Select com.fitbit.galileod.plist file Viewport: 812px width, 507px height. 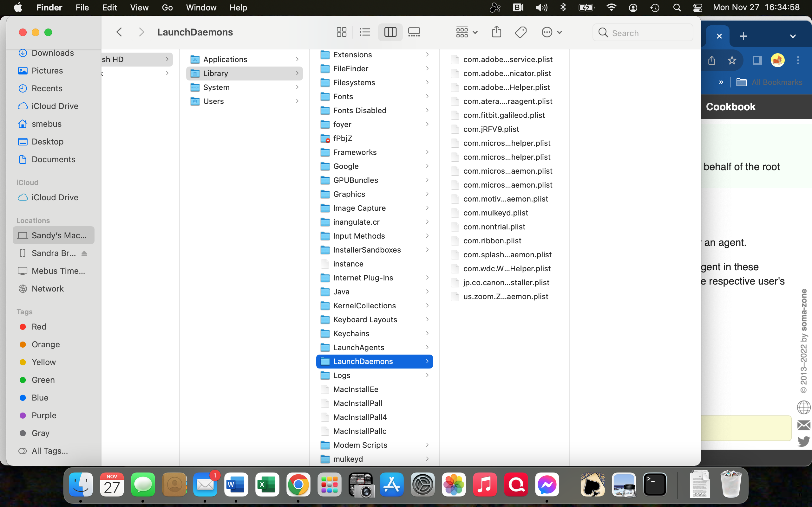click(x=504, y=115)
